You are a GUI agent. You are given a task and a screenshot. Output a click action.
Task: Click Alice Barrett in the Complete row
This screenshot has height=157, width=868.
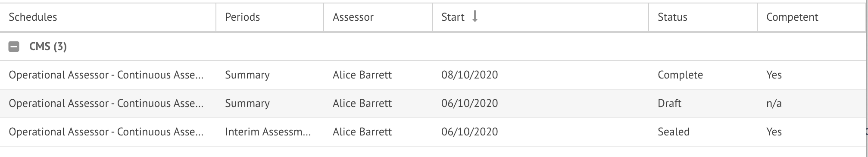pos(362,75)
